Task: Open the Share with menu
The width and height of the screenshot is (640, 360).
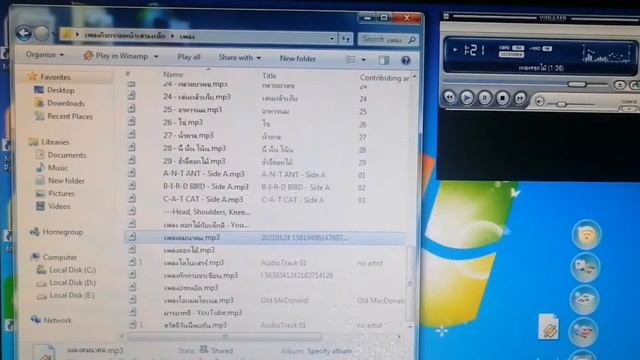Action: 239,58
